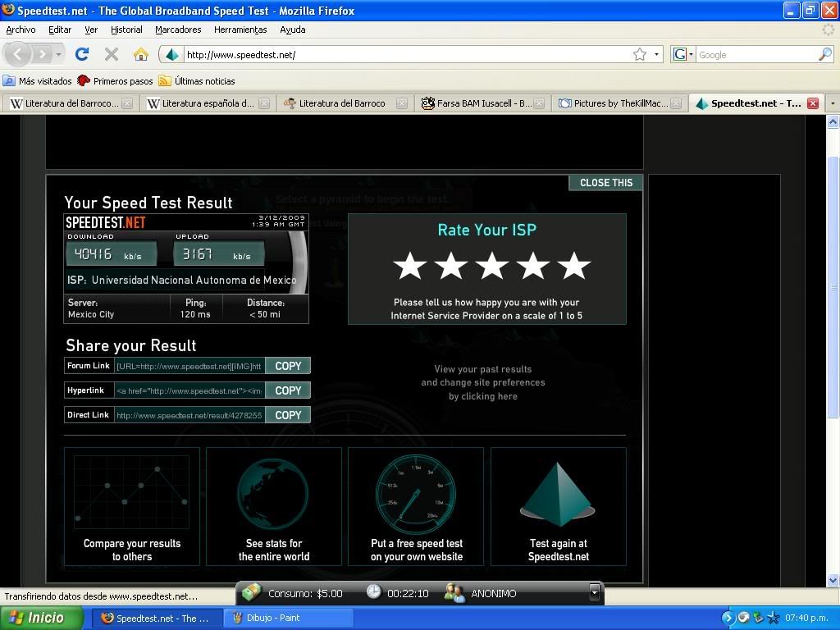
Task: Open the address bar history dropdown arrow
Action: [x=656, y=55]
